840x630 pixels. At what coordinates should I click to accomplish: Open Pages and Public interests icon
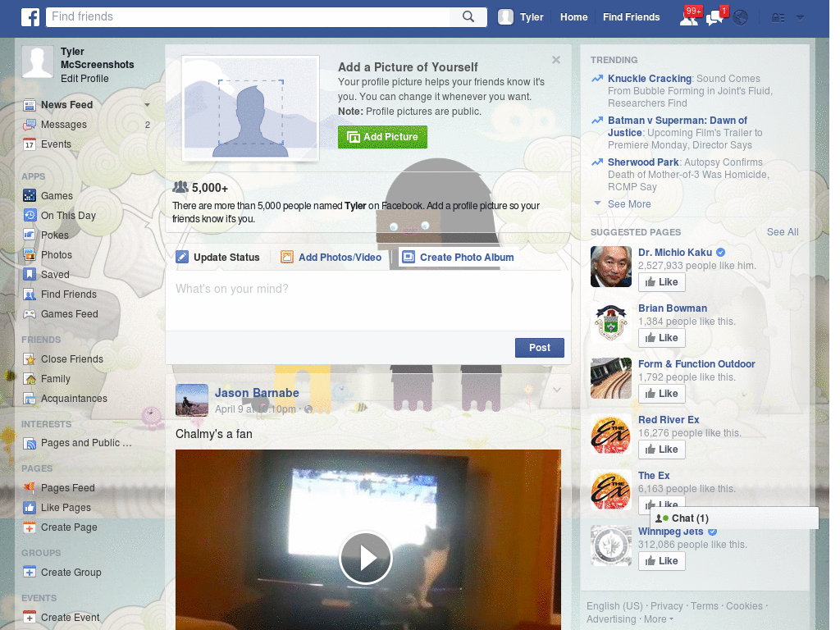click(30, 444)
